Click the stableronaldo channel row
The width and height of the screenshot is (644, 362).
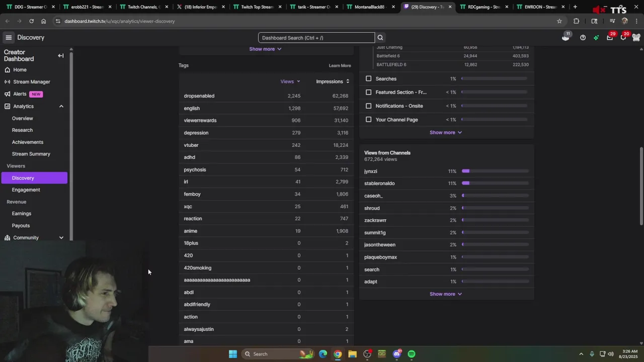[446, 184]
